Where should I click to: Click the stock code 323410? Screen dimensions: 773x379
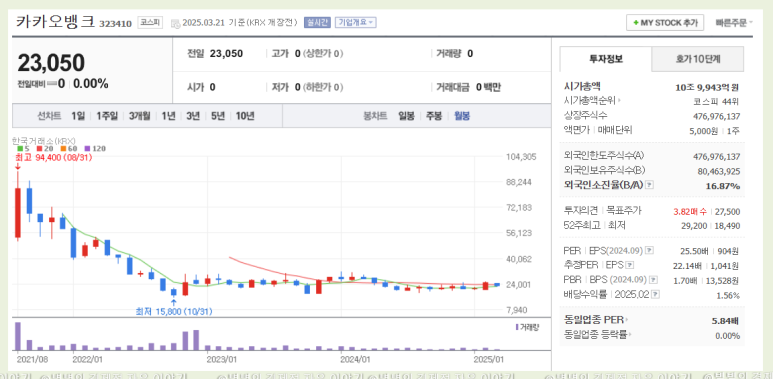(x=115, y=24)
